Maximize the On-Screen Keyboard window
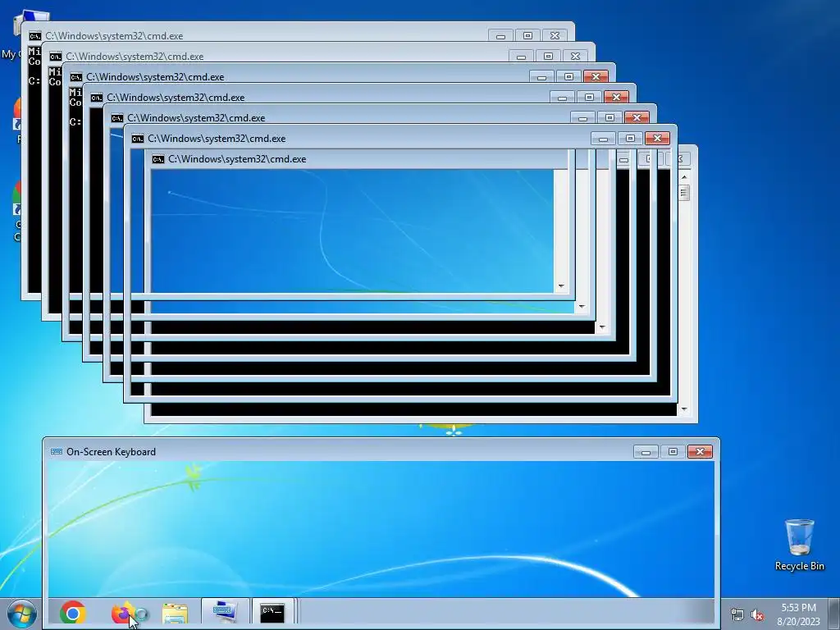 pyautogui.click(x=673, y=452)
